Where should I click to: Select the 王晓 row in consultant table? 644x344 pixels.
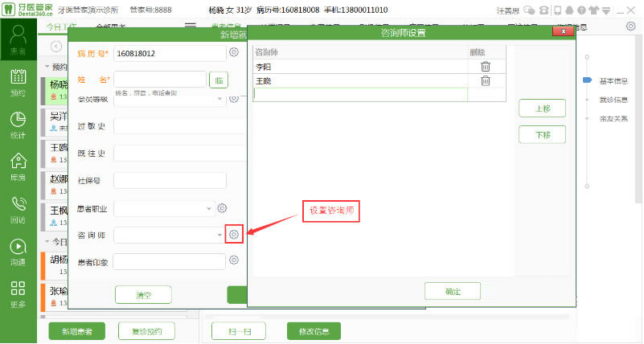click(x=360, y=81)
